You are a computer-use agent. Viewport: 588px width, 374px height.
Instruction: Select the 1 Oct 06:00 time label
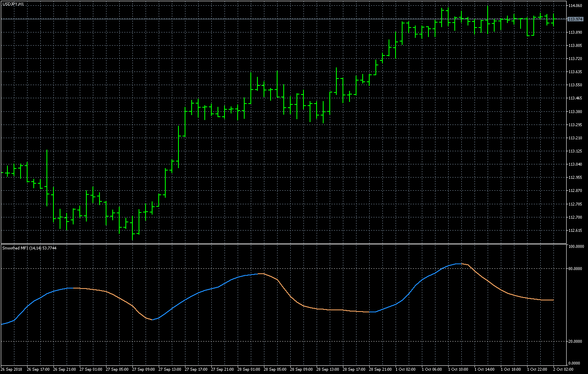[x=432, y=369]
